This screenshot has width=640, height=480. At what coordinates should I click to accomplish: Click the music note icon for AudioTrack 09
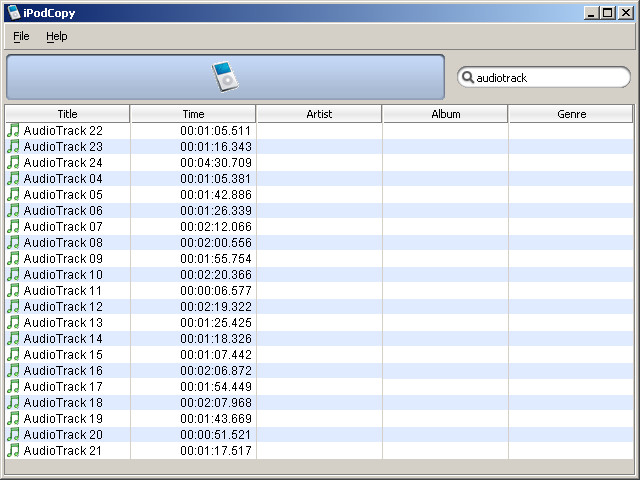point(13,258)
